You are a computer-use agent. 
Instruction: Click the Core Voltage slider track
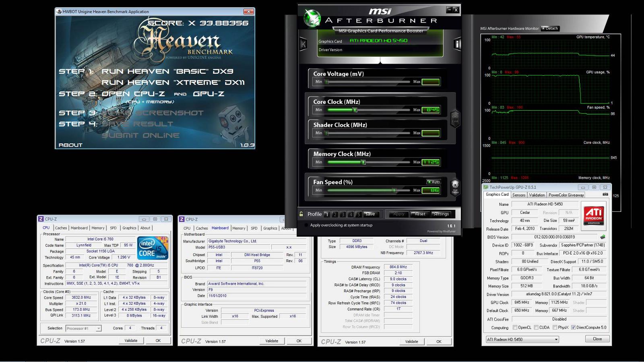tap(368, 82)
